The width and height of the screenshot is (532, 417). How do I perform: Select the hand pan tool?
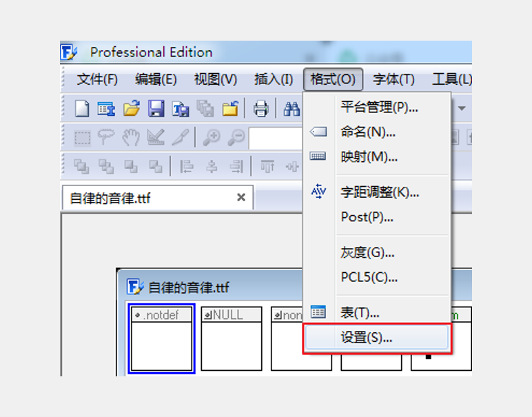coord(131,137)
